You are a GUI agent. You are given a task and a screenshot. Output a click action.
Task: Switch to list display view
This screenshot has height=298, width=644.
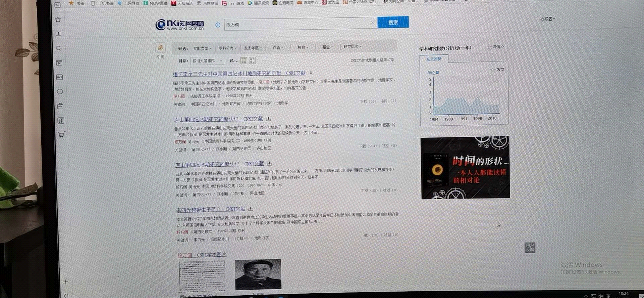(244, 60)
